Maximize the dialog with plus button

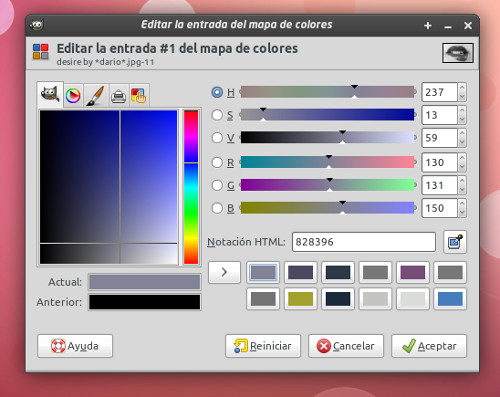tap(428, 26)
